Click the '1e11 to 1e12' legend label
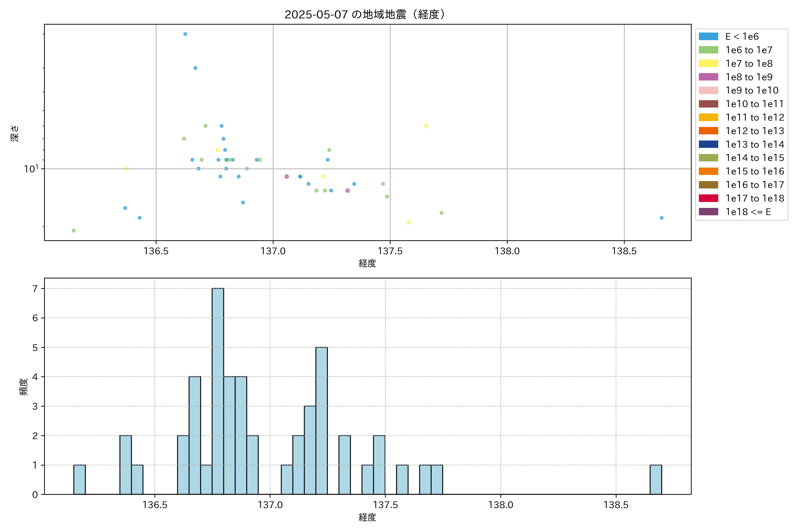 click(755, 117)
